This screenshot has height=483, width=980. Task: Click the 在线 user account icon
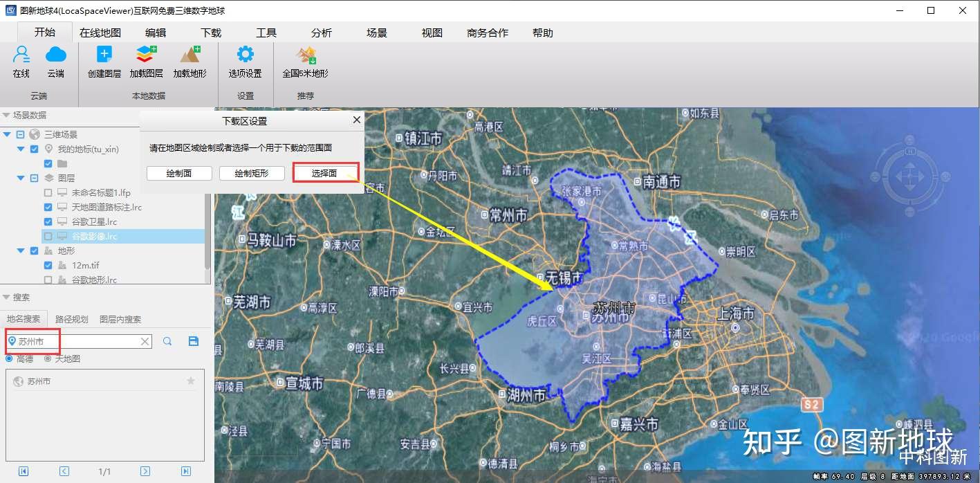point(21,55)
